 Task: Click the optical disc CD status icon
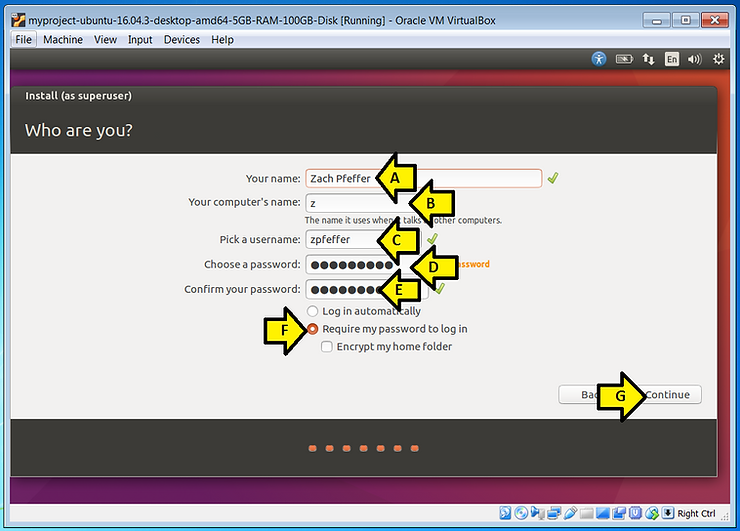521,513
